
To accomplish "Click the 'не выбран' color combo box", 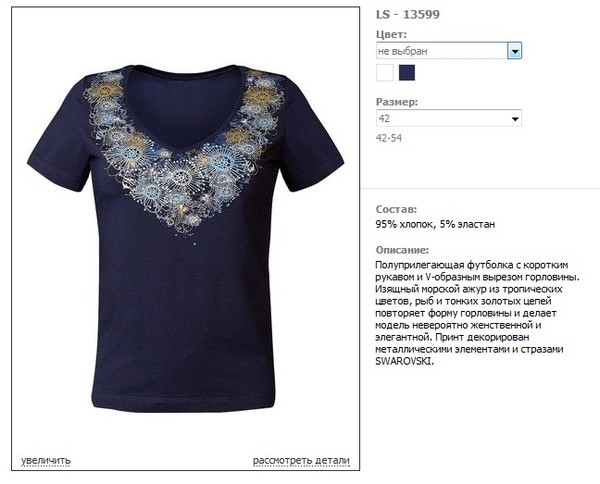I will pyautogui.click(x=448, y=51).
